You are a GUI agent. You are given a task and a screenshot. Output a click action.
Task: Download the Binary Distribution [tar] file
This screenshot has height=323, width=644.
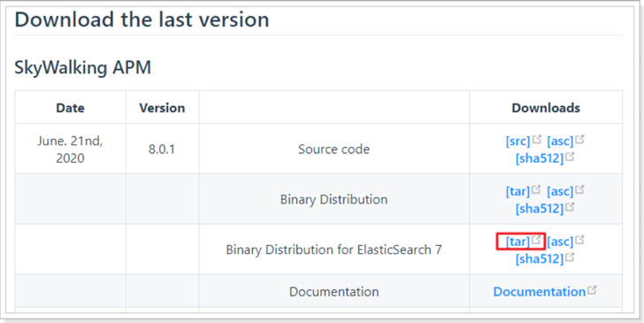click(x=517, y=191)
